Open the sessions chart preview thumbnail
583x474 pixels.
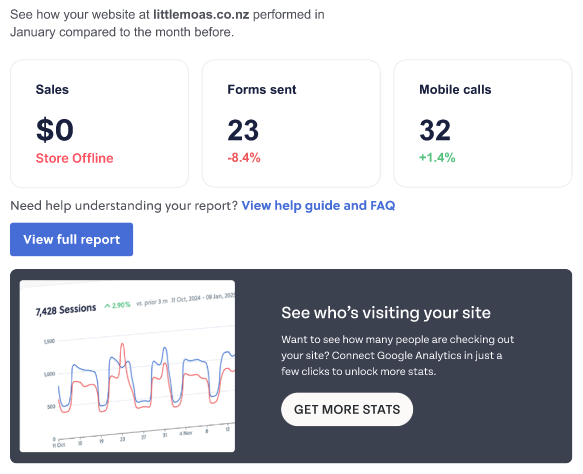[127, 366]
